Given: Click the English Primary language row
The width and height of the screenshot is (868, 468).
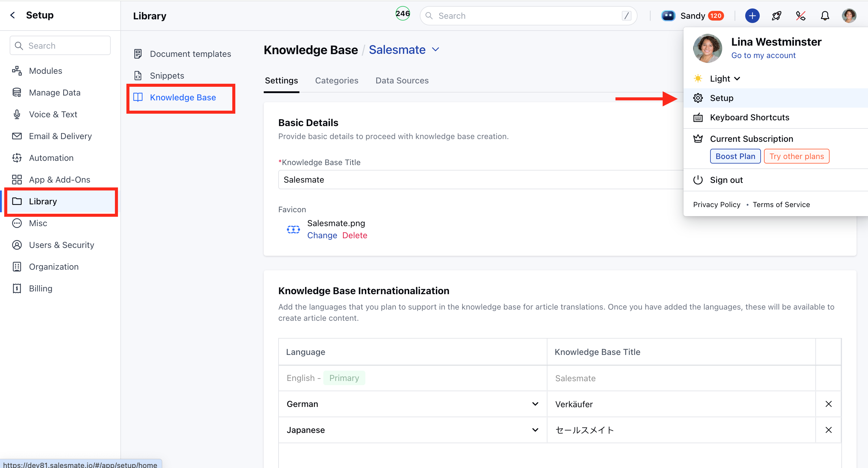Looking at the screenshot, I should (413, 378).
